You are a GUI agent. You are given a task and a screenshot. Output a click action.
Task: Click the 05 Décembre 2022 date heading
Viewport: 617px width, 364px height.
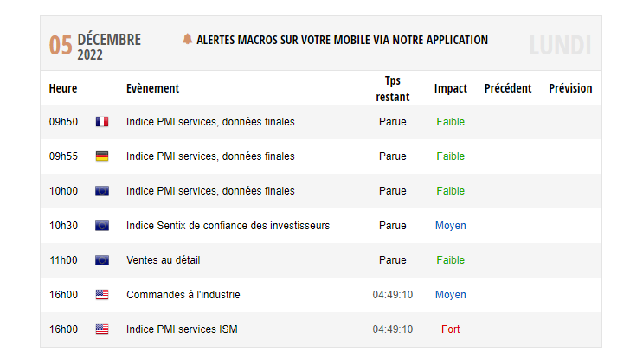(x=95, y=46)
